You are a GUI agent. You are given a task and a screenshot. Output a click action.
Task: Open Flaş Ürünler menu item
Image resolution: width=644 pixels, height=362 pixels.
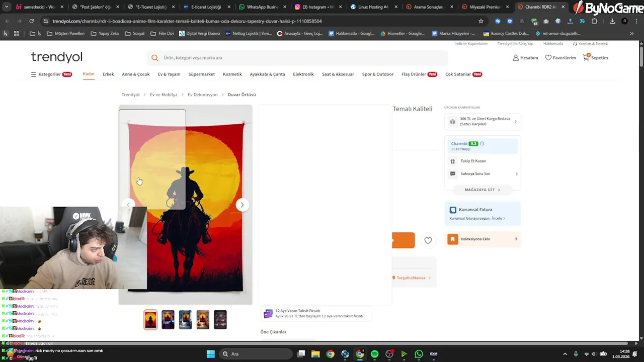[x=419, y=74]
